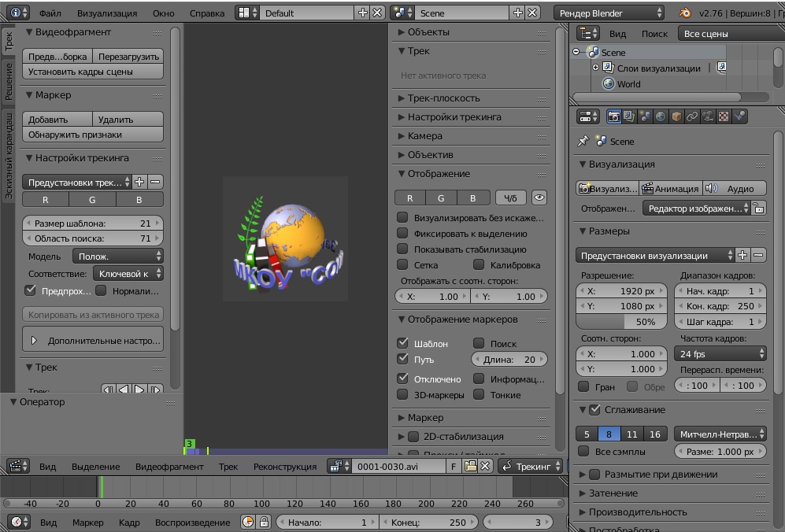Enable Показывать стабилизацию checkbox
The height and width of the screenshot is (532, 785).
(x=402, y=249)
